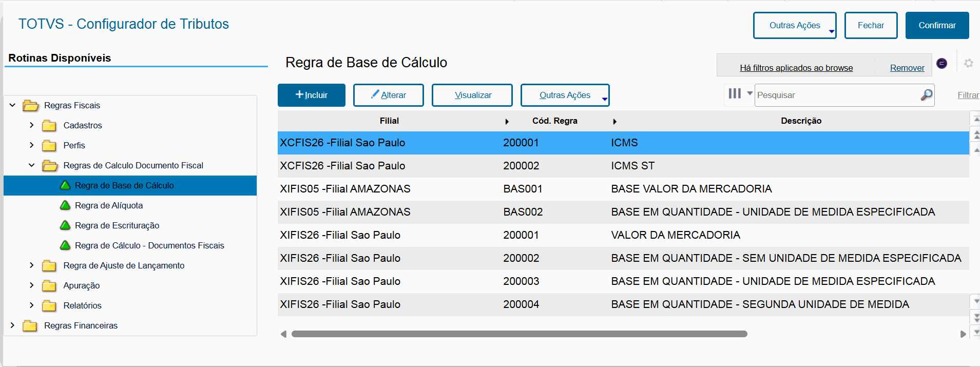The image size is (980, 367).
Task: Click the Remover filter link
Action: pyautogui.click(x=907, y=68)
